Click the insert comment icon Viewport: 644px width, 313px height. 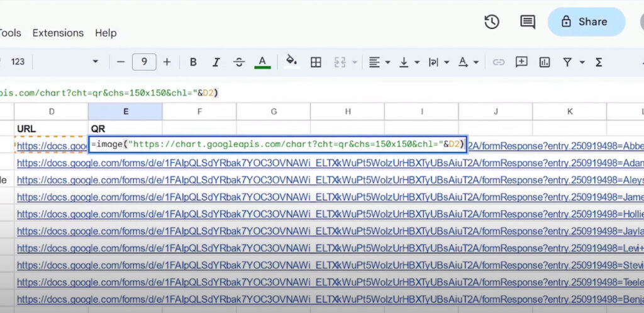(x=521, y=62)
